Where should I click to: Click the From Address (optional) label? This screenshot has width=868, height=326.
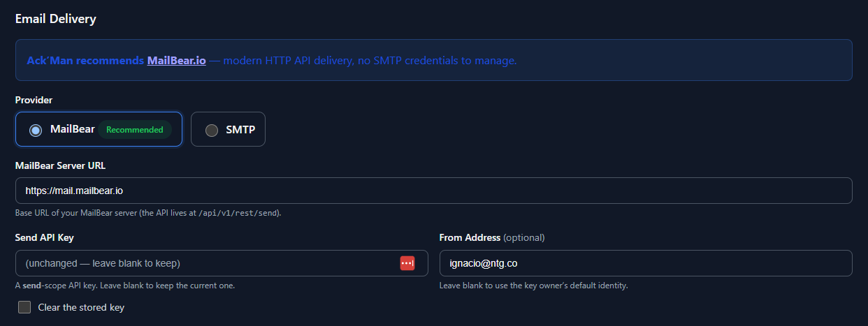click(x=492, y=237)
